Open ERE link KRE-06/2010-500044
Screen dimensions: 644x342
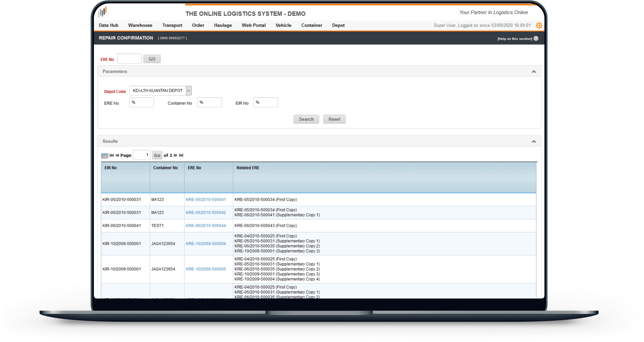pos(206,225)
